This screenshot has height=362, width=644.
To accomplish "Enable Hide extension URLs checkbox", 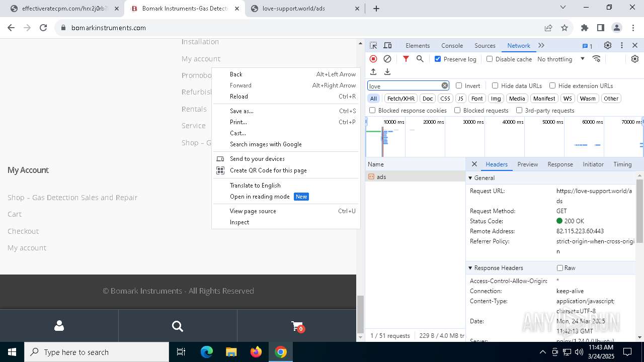I will (x=552, y=85).
